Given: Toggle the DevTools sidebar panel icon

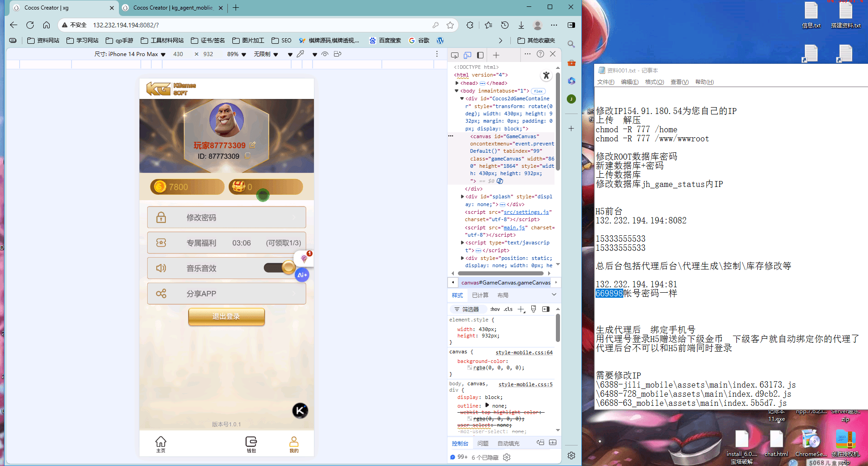Looking at the screenshot, I should (480, 55).
